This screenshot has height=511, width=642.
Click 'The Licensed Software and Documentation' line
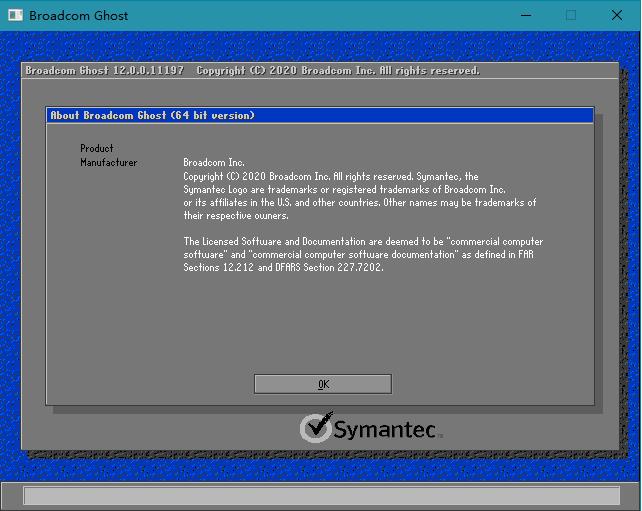pos(363,242)
